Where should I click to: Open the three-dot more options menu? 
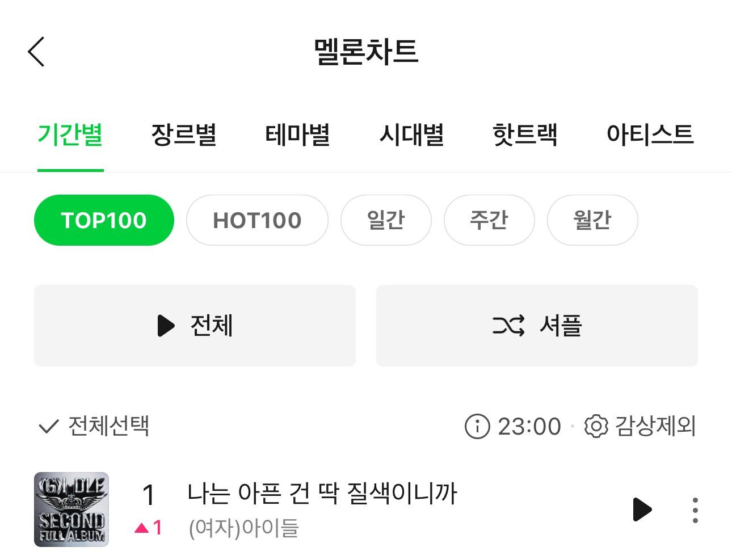tap(695, 510)
